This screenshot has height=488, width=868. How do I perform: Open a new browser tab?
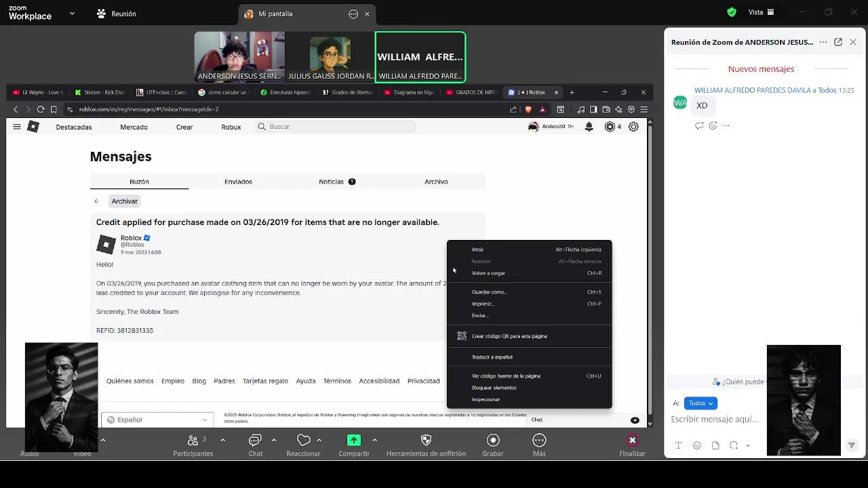point(572,92)
